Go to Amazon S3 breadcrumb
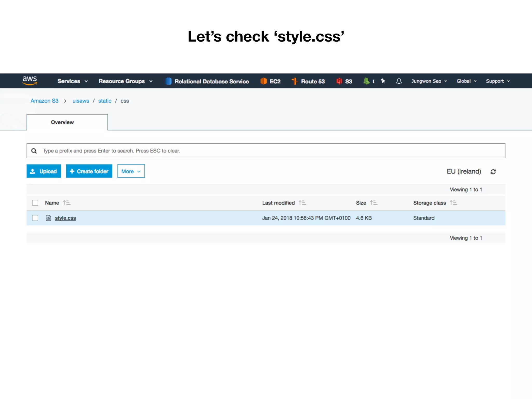The image size is (532, 399). pyautogui.click(x=44, y=101)
